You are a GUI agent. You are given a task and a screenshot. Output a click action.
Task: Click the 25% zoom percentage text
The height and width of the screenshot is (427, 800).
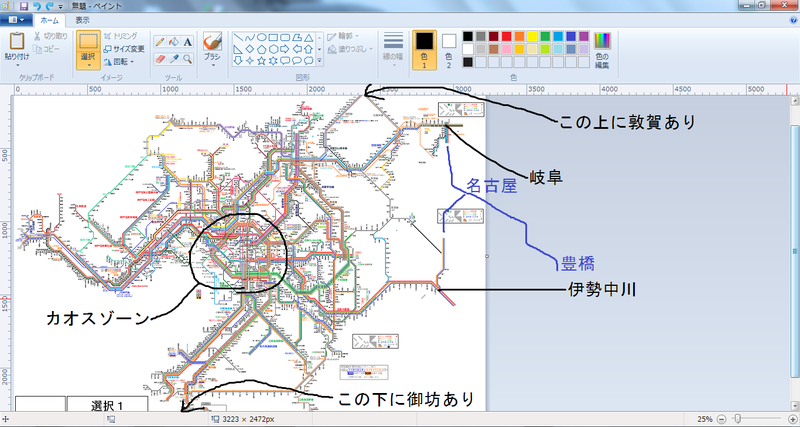(706, 419)
